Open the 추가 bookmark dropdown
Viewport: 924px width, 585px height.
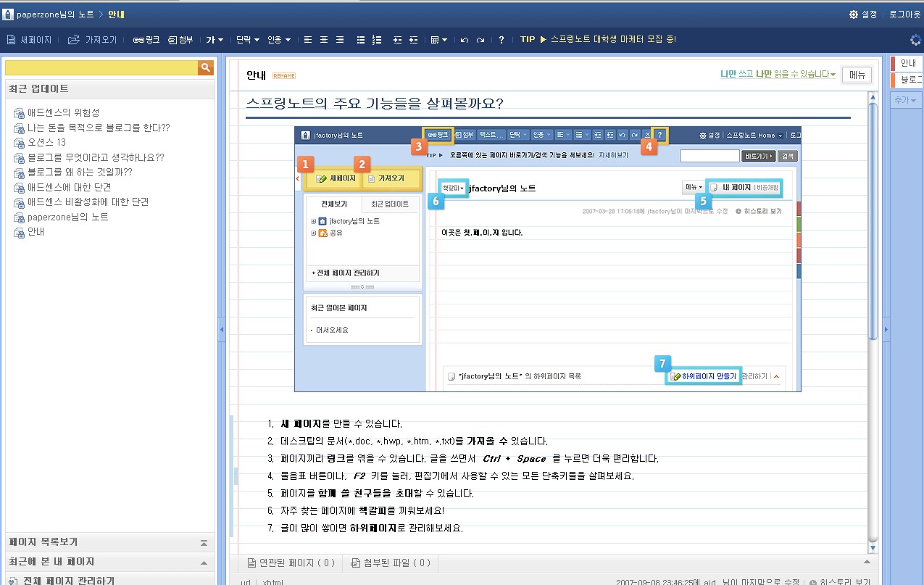tap(905, 100)
